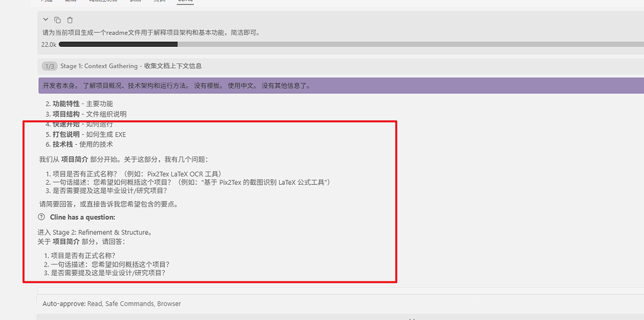Click '打包说明 - 如何生成 EXE' list item
The width and height of the screenshot is (644, 320).
(x=86, y=134)
